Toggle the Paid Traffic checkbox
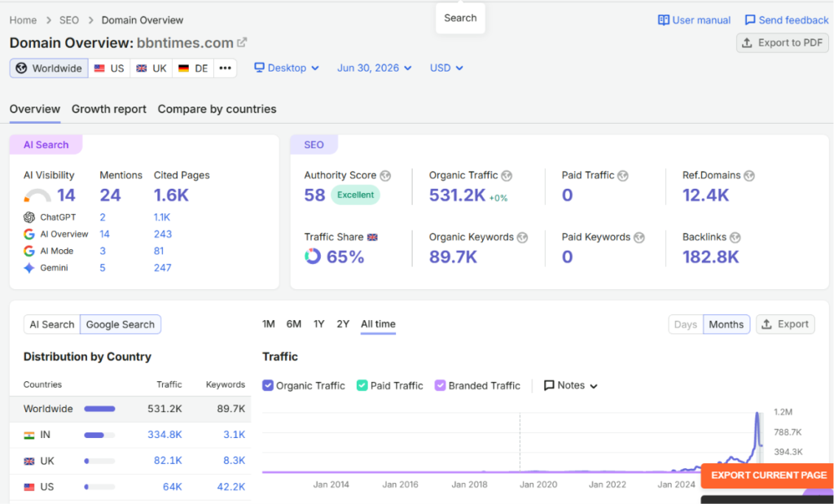 362,385
